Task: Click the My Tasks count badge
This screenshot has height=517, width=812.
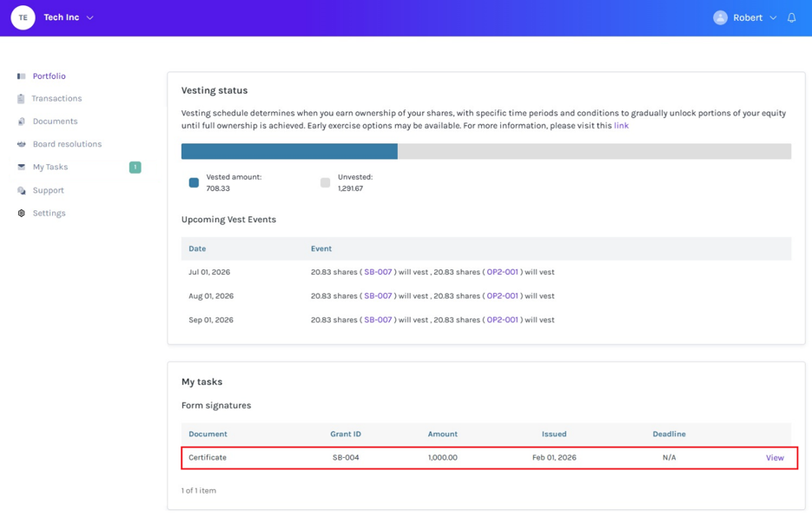Action: click(135, 167)
